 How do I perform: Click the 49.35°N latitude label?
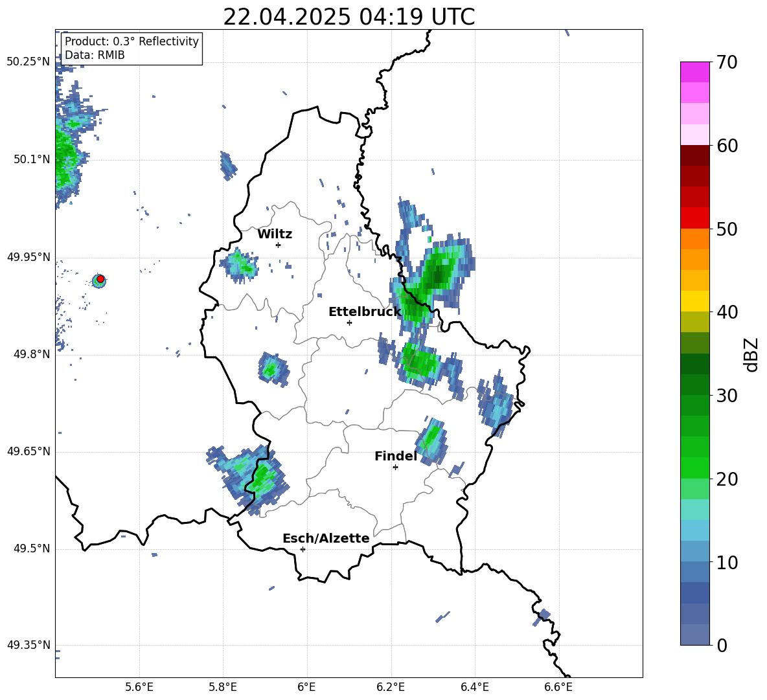tap(29, 645)
